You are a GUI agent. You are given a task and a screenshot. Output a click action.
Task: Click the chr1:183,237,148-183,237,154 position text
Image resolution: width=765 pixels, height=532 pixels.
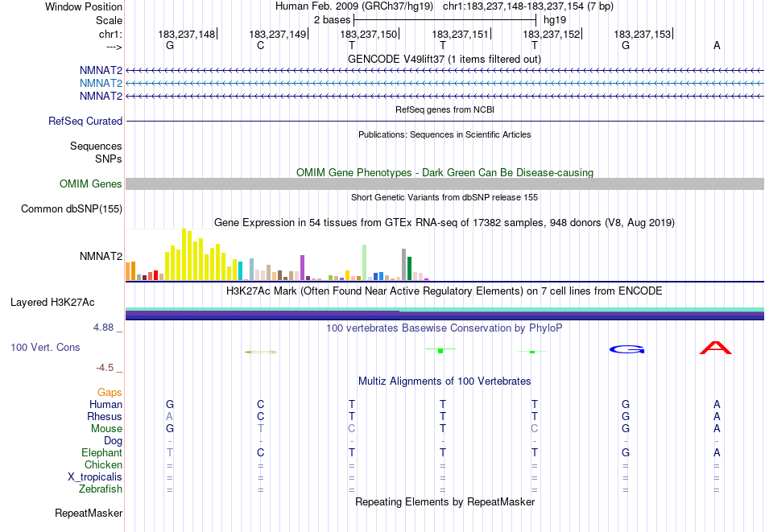(528, 6)
